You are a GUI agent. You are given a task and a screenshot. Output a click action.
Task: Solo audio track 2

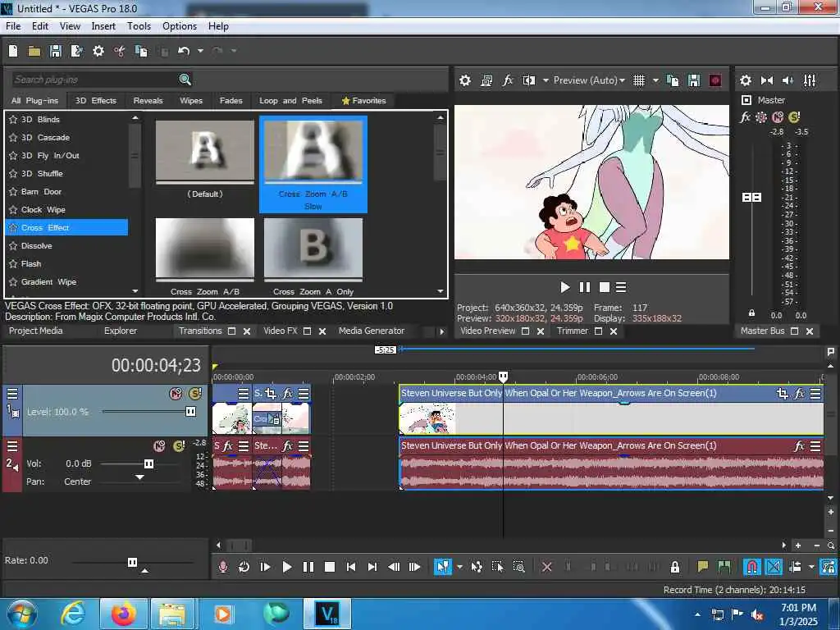(x=179, y=445)
